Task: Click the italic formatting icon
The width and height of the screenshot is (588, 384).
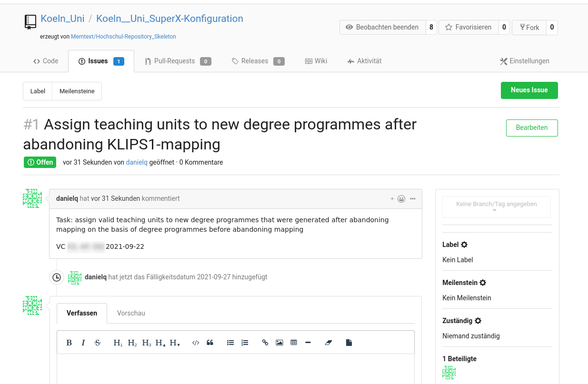Action: click(x=83, y=343)
